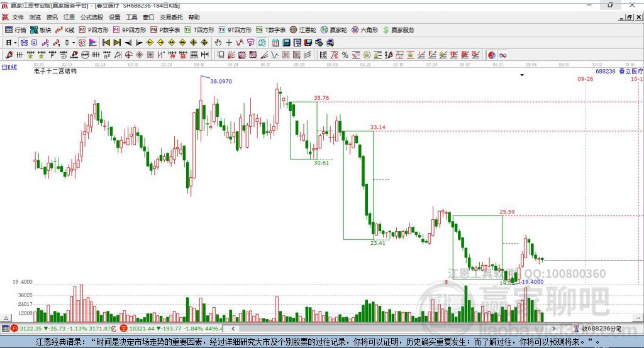
Task: Click the infinity loop icon
Action: click(x=502, y=55)
